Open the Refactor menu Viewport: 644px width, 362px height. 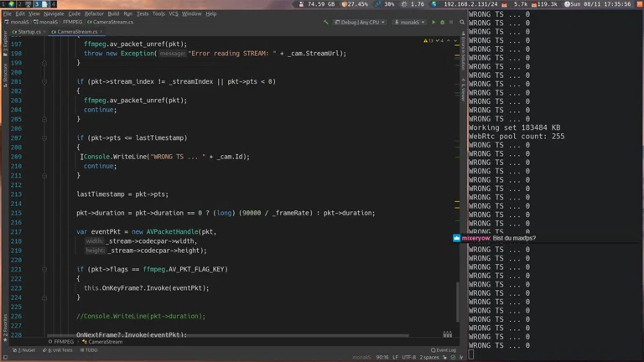tap(94, 13)
